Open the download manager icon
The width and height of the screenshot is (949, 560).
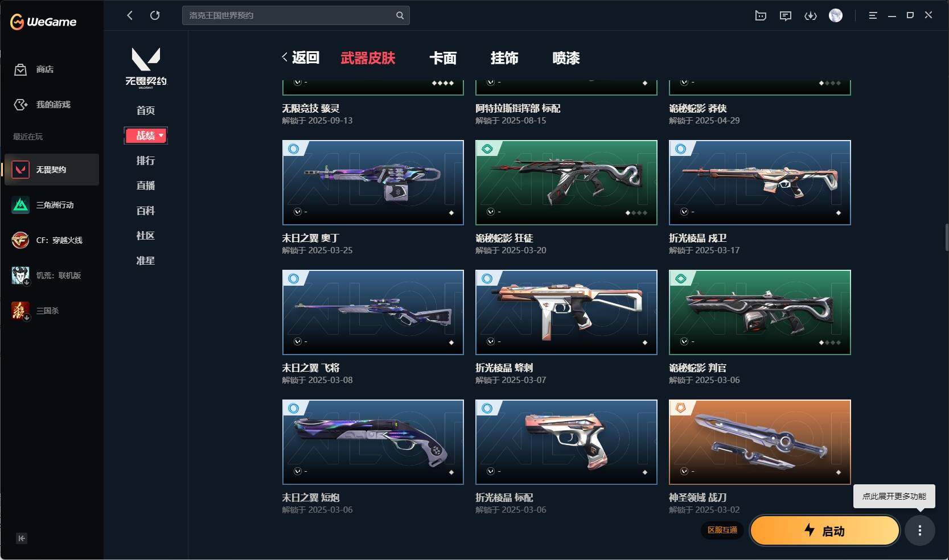coord(810,16)
